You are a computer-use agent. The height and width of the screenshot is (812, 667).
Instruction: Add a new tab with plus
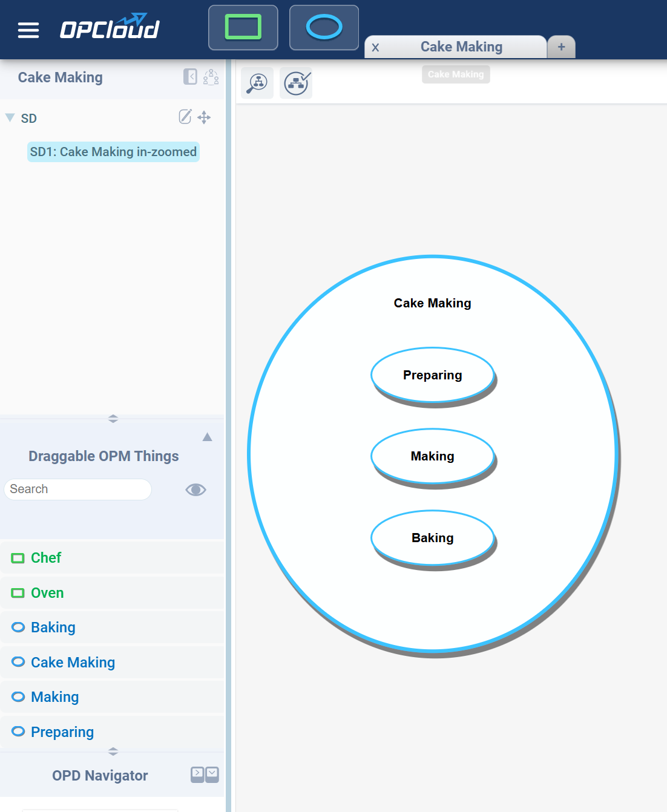coord(561,47)
